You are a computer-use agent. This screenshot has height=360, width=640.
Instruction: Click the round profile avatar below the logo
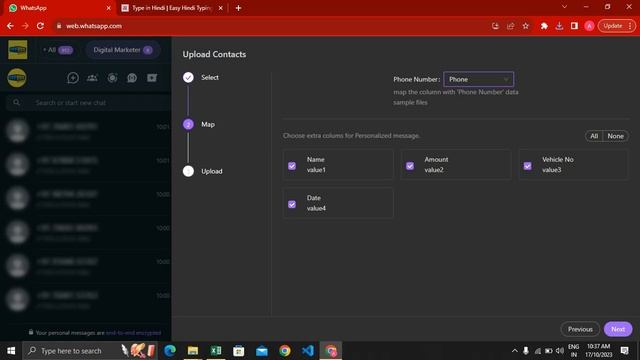pos(17,78)
